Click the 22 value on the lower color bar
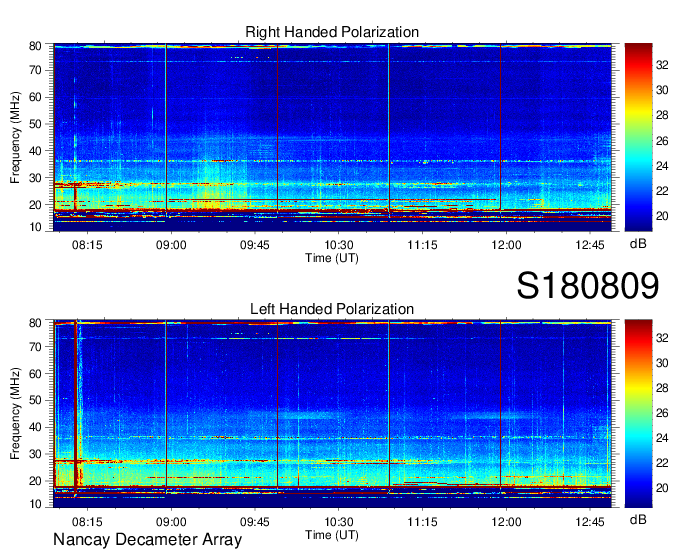 tap(662, 464)
